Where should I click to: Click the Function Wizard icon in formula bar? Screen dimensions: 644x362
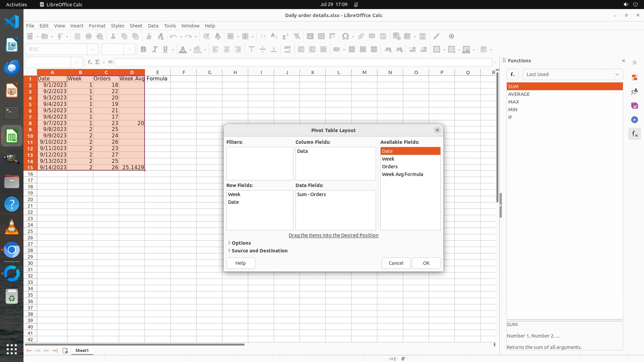tap(90, 62)
